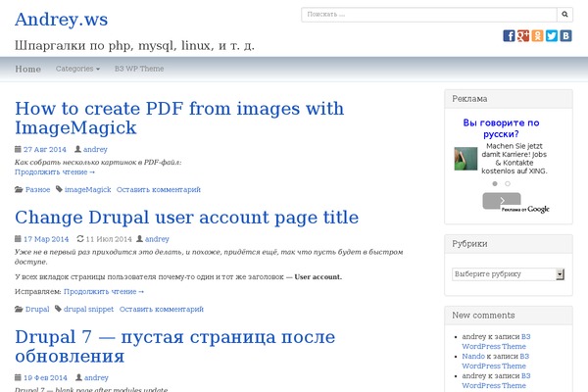The image size is (588, 392).
Task: Click the tag icon beside imageMagick
Action: coord(59,189)
